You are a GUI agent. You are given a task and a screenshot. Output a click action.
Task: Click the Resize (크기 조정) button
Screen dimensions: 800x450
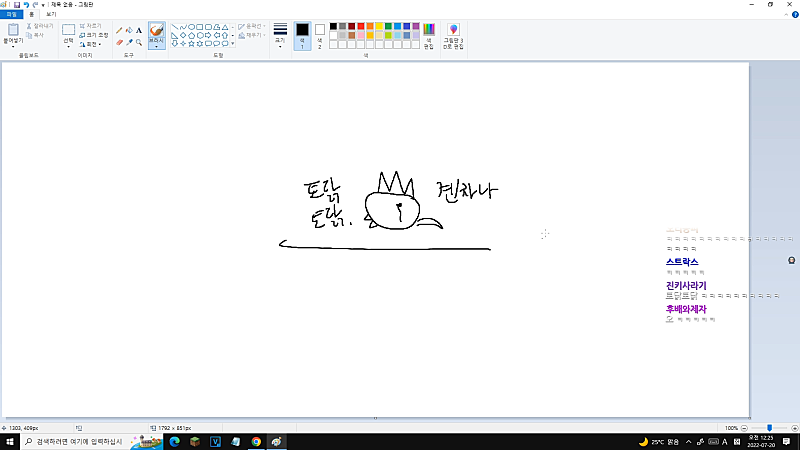(x=93, y=35)
